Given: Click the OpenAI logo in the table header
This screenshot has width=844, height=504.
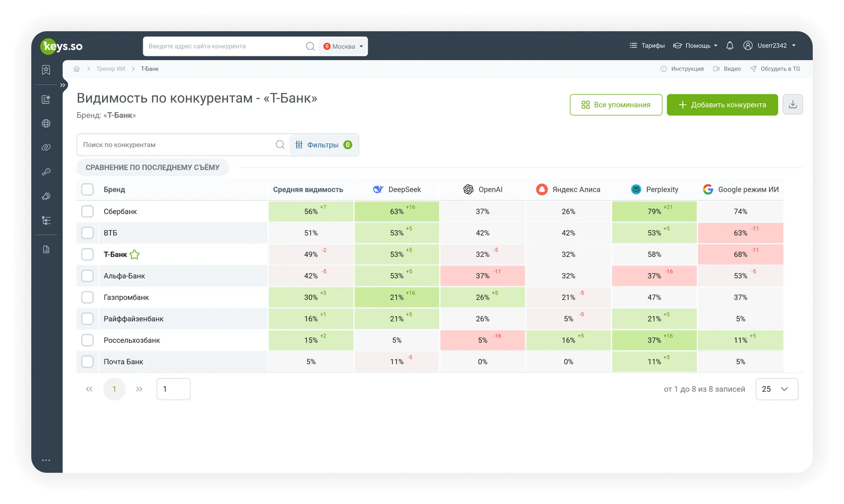Looking at the screenshot, I should pos(468,189).
